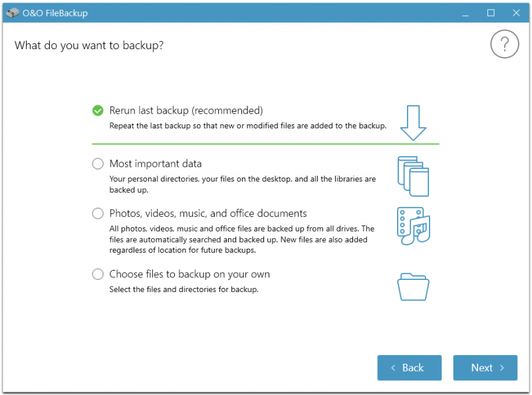Close the O&O FileBackup window
This screenshot has height=395, width=532.
tap(516, 13)
